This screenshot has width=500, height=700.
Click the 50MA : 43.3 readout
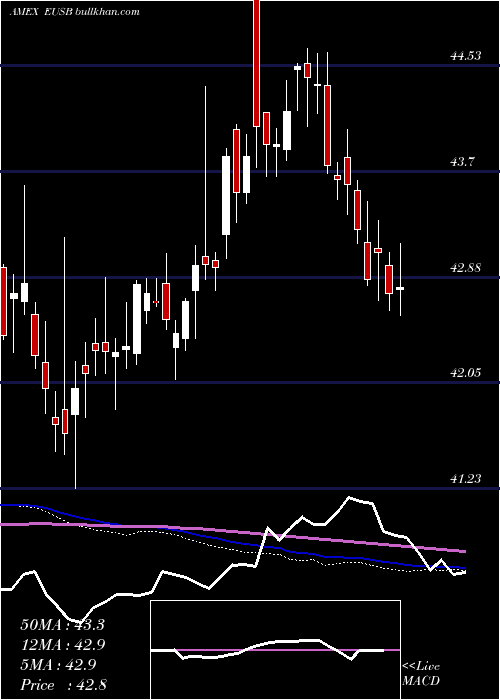[x=62, y=625]
